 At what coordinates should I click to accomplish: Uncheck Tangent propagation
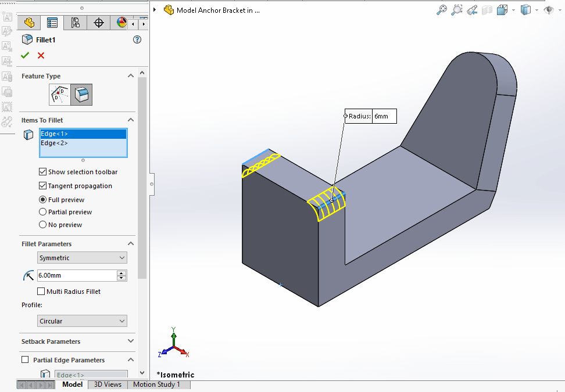42,186
